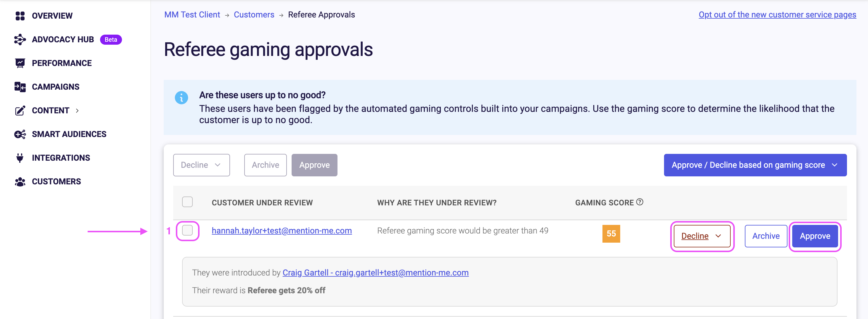Image resolution: width=868 pixels, height=319 pixels.
Task: Open the row Decline dropdown for hannah.taylor
Action: click(702, 236)
